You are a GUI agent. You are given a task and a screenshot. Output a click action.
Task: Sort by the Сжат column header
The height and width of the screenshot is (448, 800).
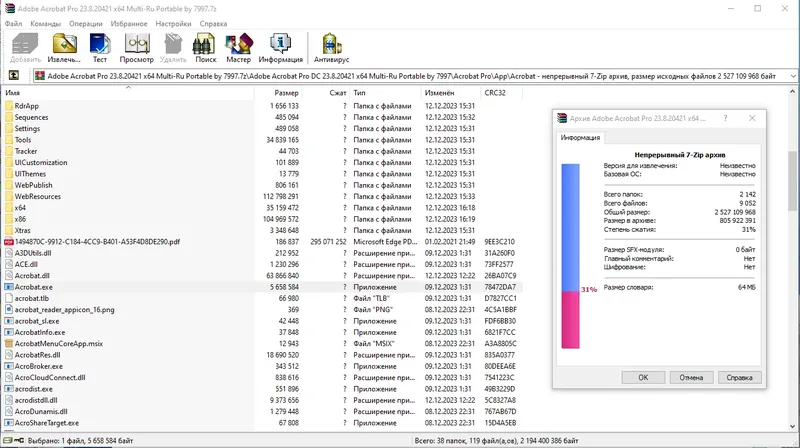click(x=326, y=93)
